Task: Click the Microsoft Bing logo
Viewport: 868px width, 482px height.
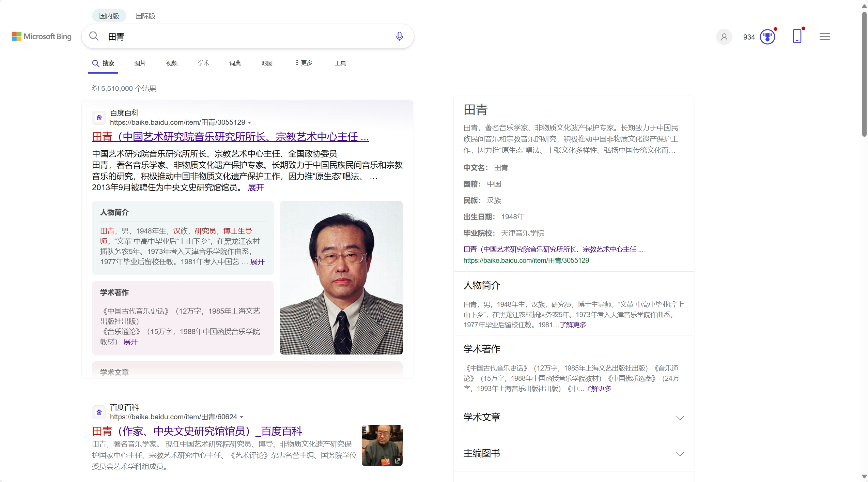Action: [x=42, y=36]
